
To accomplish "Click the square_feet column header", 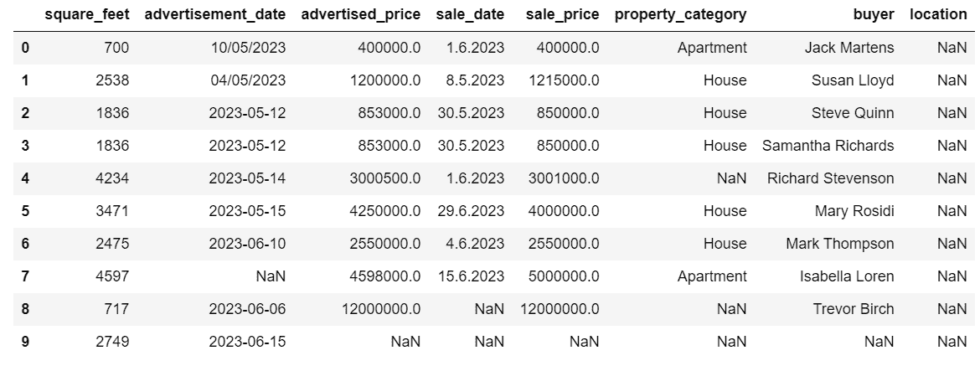I will click(88, 15).
